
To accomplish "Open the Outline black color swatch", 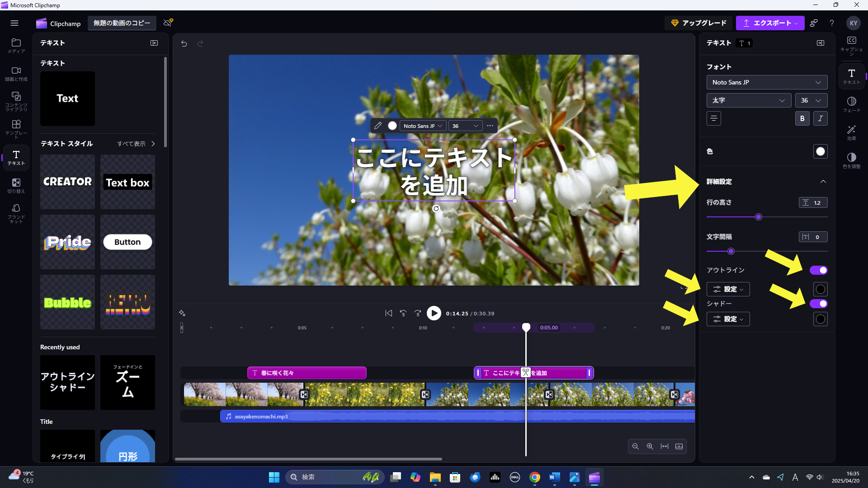I will coord(820,289).
